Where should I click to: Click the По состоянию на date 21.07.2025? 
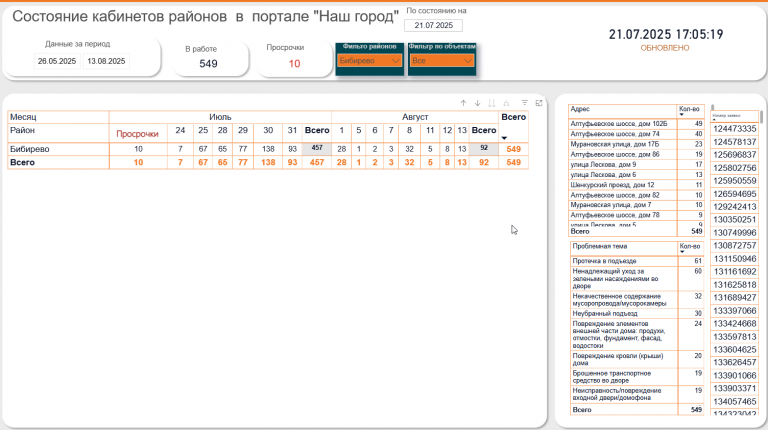click(x=433, y=25)
